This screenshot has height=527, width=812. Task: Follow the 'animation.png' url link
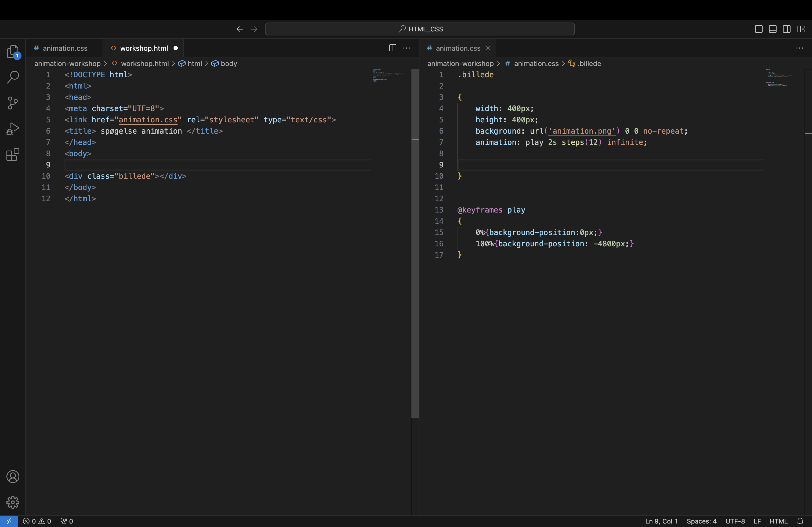pos(582,131)
